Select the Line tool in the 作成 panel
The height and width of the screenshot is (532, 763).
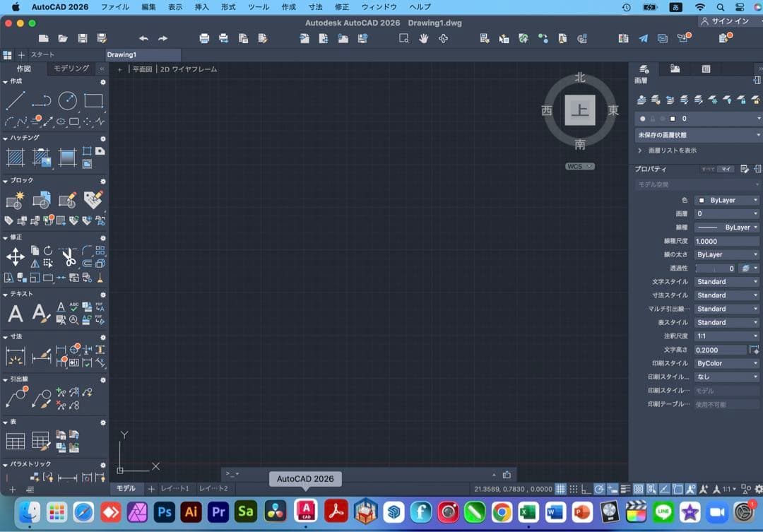(16, 100)
